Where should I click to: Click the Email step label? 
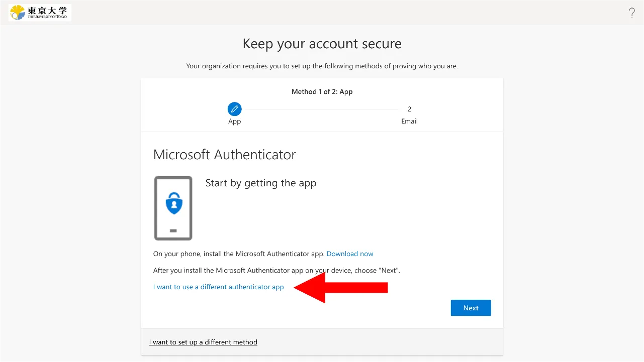pos(409,121)
